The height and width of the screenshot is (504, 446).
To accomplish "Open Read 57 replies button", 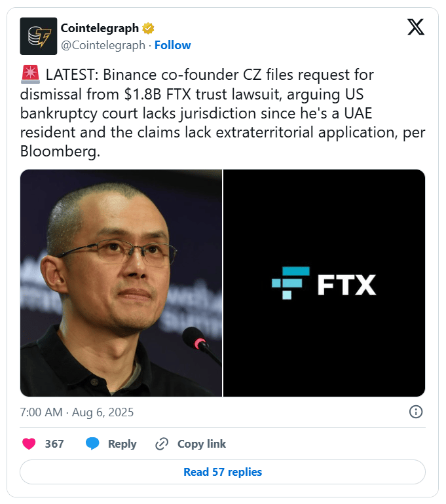I will (223, 472).
